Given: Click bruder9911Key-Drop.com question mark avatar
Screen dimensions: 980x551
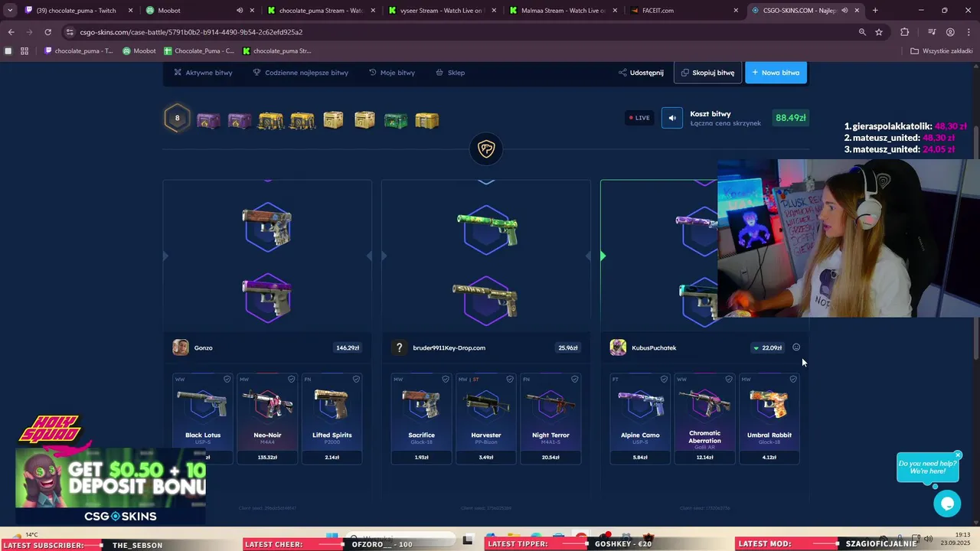Looking at the screenshot, I should coord(399,347).
